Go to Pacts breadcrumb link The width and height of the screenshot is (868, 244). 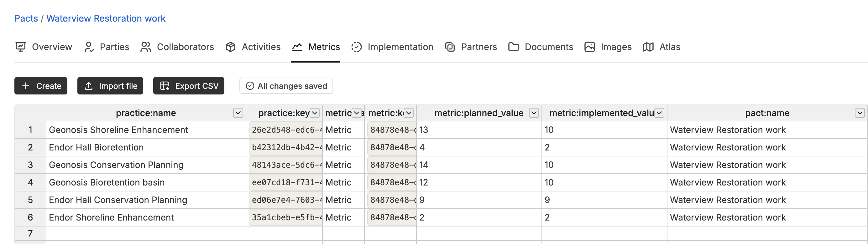click(26, 18)
